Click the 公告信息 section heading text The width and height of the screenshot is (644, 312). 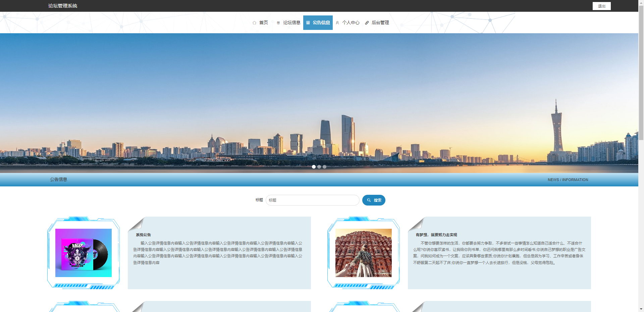[x=59, y=179]
